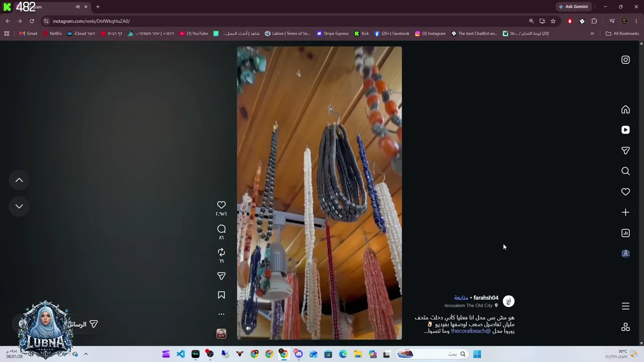Screen dimensions: 644x362
Task: Open the Kick bookmark
Action: (362, 34)
